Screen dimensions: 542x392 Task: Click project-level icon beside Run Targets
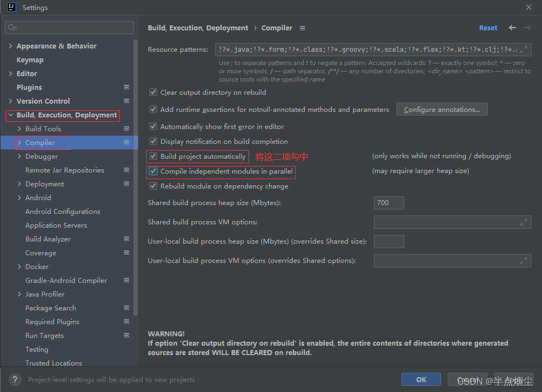(x=126, y=335)
